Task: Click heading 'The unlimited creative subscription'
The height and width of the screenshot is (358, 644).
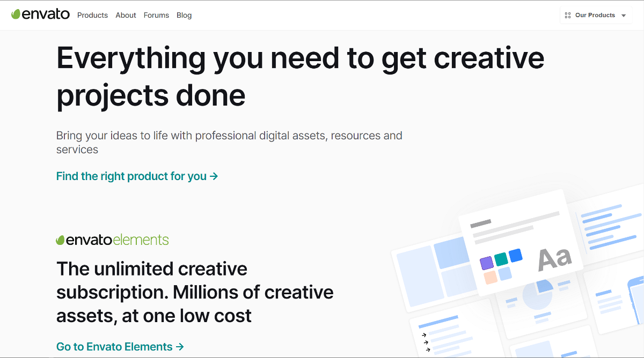Action: coord(195,292)
